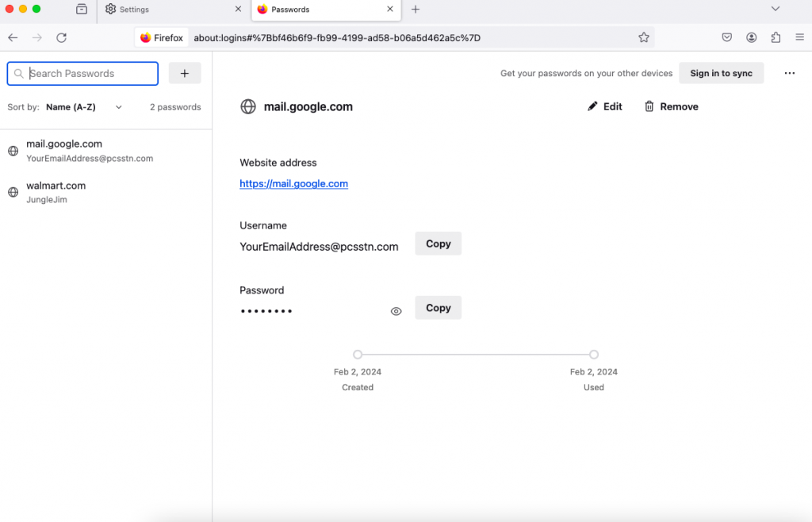The width and height of the screenshot is (812, 522).
Task: Remove the mail.google.com login
Action: point(671,106)
